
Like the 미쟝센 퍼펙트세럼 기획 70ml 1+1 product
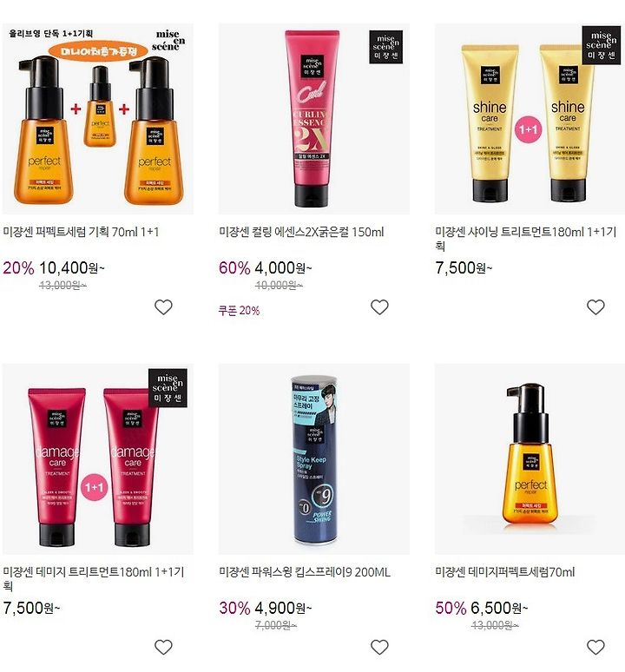pos(163,306)
